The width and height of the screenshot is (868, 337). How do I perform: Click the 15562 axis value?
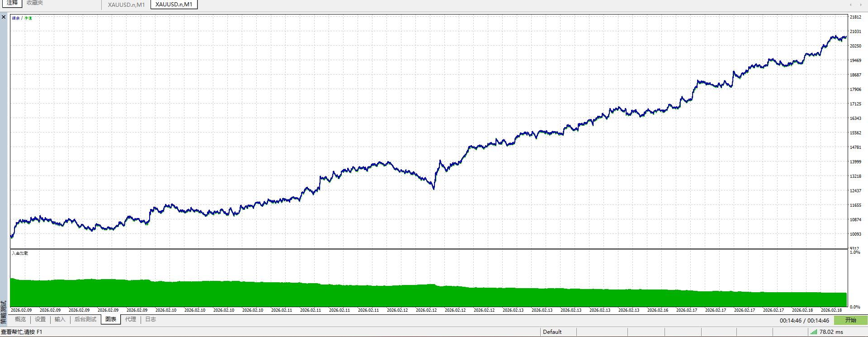[x=855, y=133]
